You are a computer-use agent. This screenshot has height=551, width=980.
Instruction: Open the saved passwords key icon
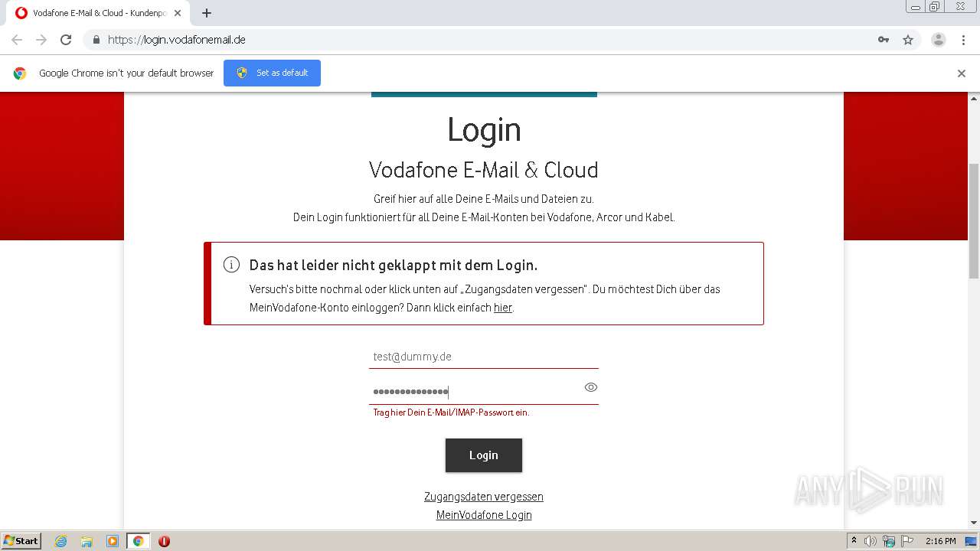tap(884, 40)
